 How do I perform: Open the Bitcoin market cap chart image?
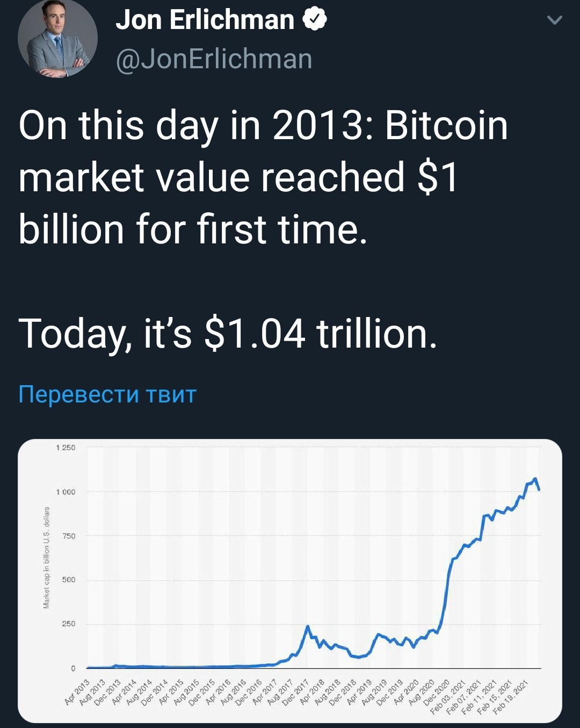click(290, 581)
